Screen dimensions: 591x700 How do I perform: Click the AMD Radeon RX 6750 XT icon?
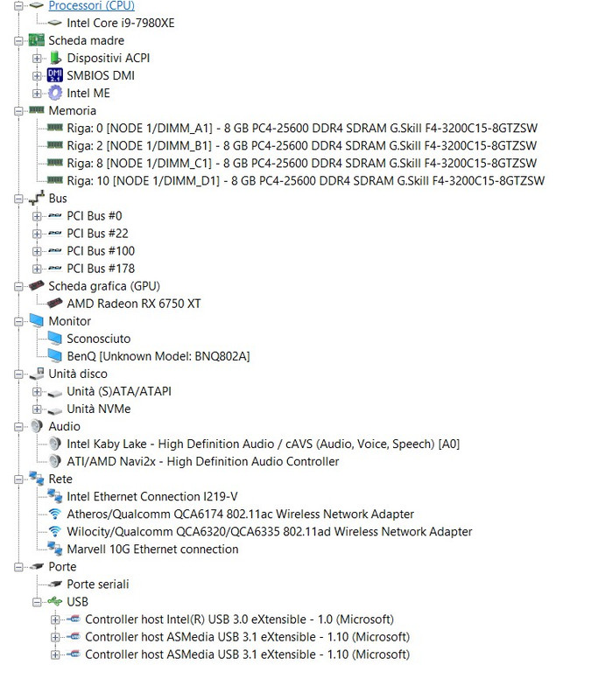point(55,303)
